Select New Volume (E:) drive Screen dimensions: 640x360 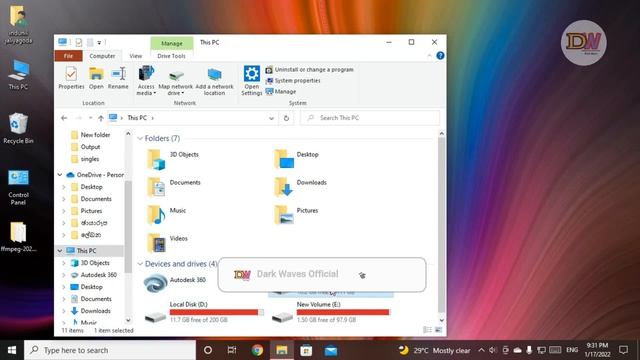pos(331,312)
